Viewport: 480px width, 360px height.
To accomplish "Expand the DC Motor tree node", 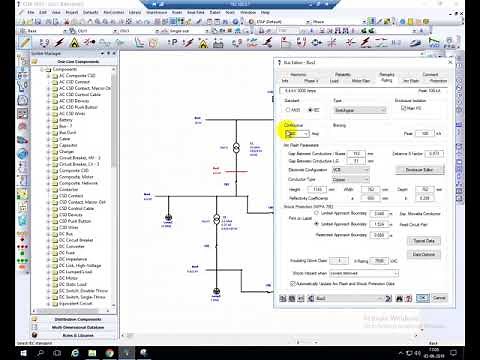I will [48, 278].
